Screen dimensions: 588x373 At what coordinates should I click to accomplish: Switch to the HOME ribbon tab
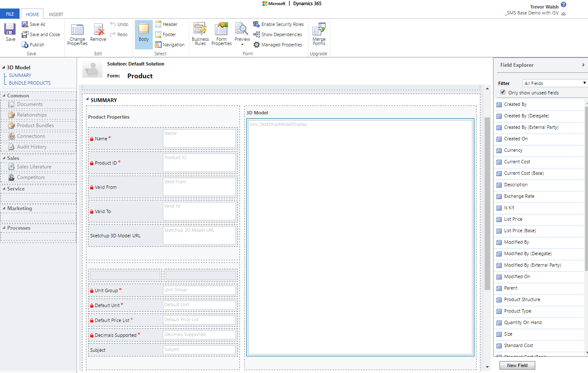[32, 14]
